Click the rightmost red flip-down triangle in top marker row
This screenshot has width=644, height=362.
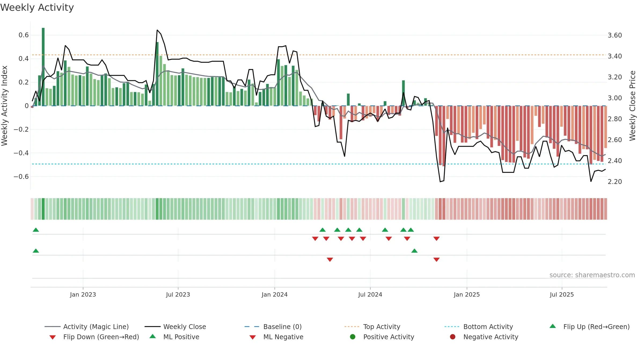click(436, 238)
